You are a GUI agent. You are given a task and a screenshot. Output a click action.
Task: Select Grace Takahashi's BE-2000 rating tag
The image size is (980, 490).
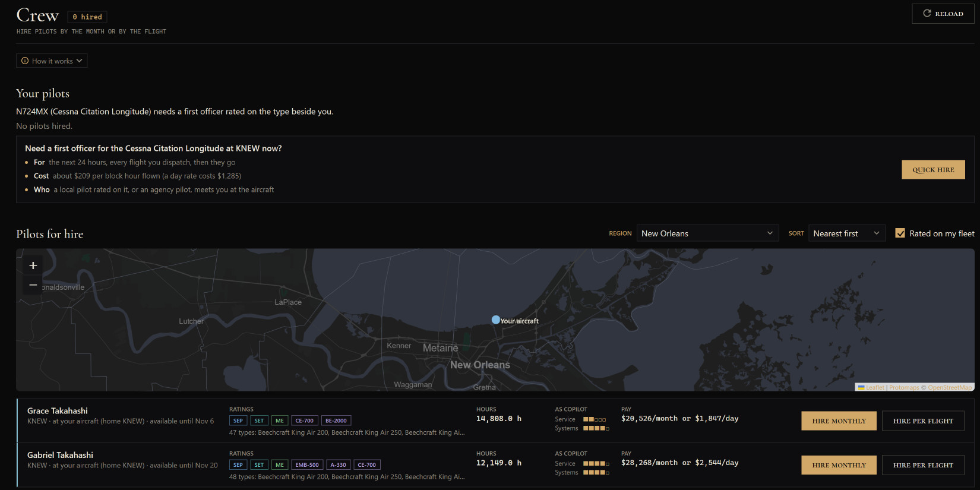pyautogui.click(x=336, y=421)
